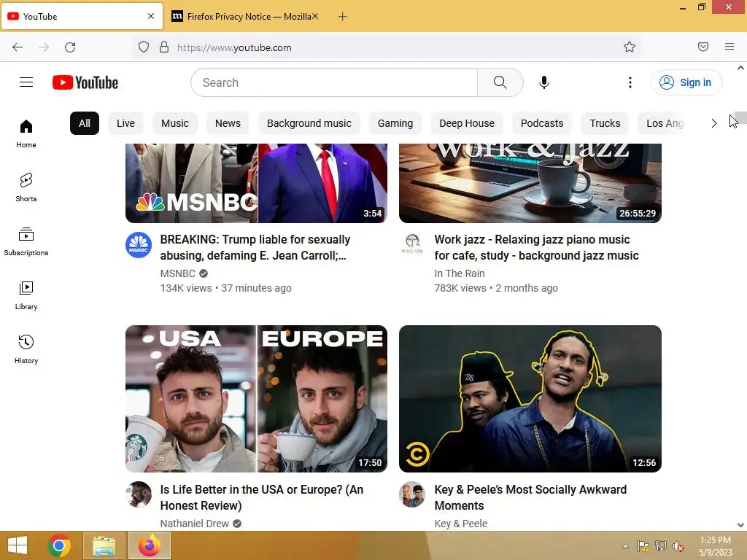The image size is (747, 560).
Task: Open the Work jazz video thumbnail
Action: point(530,183)
